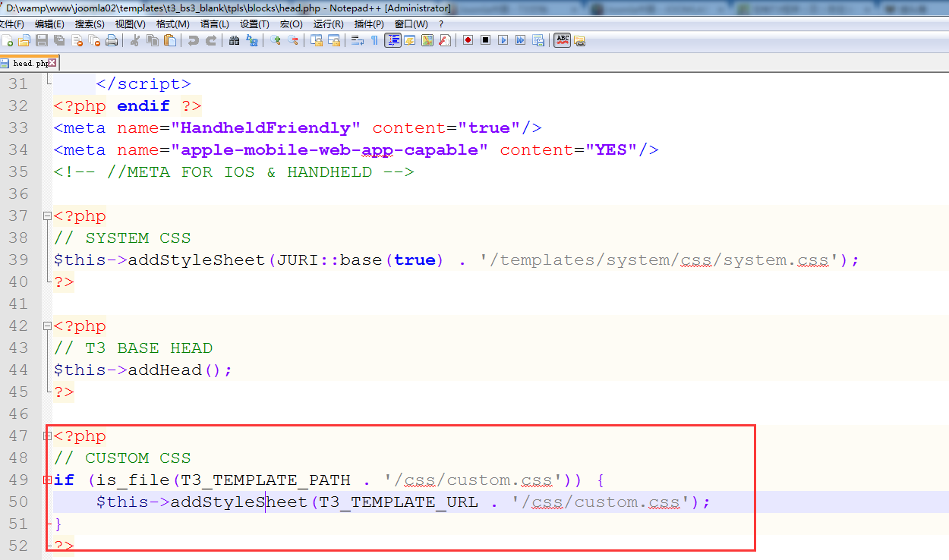Screen dimensions: 949x560
Task: Click the Copy toolbar icon
Action: tap(153, 40)
